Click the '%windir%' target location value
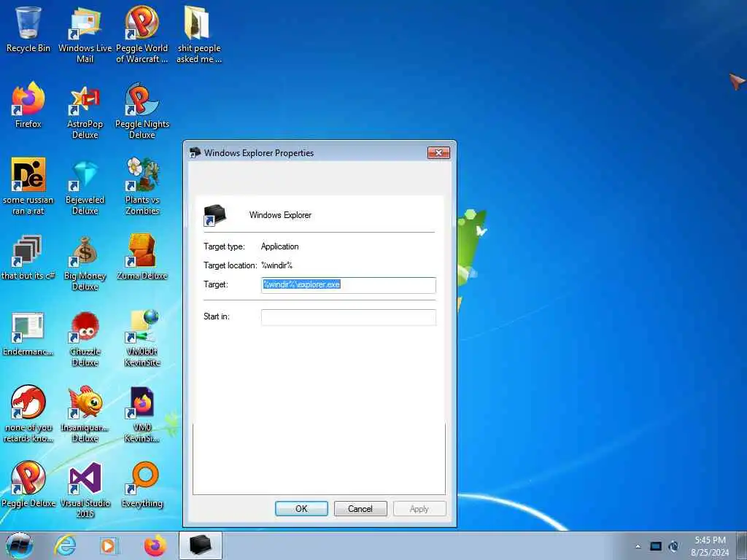The height and width of the screenshot is (560, 747). 276,265
